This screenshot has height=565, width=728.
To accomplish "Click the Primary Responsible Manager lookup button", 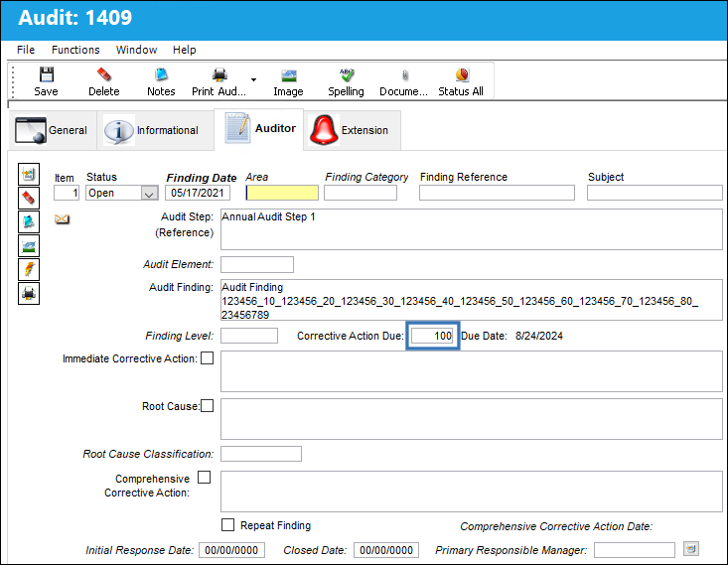I will click(691, 549).
